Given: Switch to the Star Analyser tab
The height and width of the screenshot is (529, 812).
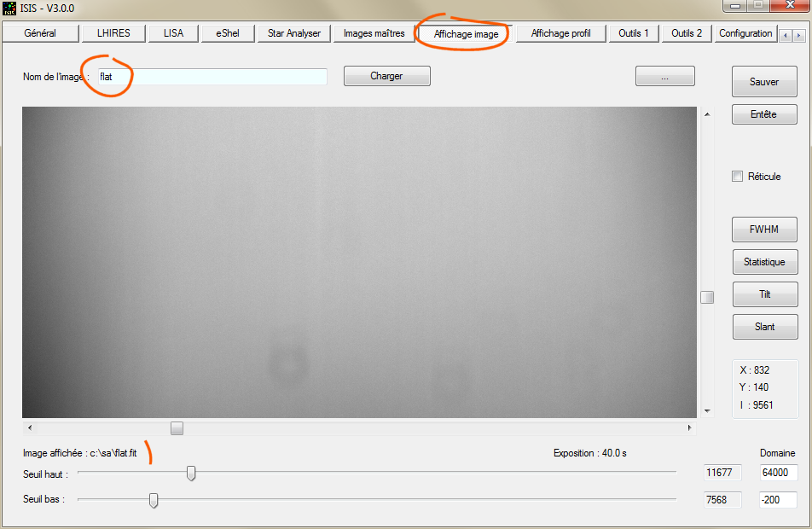Looking at the screenshot, I should point(293,33).
